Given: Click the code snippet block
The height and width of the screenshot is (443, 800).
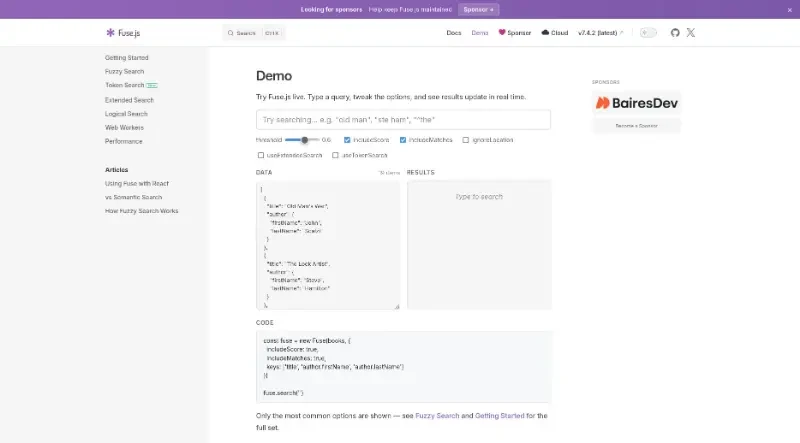Looking at the screenshot, I should tap(404, 366).
